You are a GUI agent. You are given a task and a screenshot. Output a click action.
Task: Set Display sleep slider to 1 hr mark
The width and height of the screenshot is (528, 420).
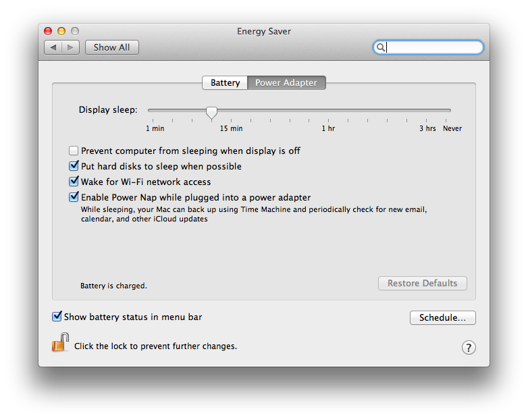point(328,111)
